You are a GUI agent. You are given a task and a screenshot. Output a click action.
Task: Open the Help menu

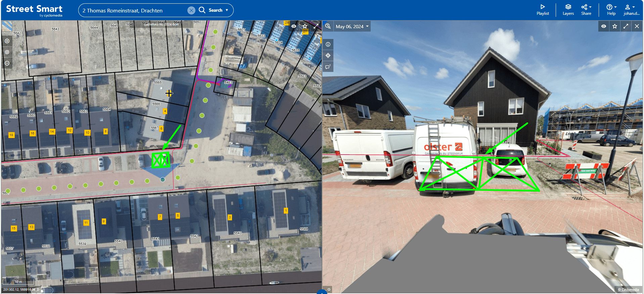[x=611, y=10]
